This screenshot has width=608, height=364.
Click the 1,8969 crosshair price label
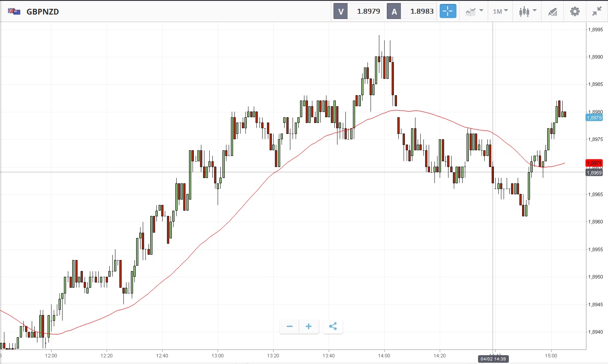click(594, 172)
